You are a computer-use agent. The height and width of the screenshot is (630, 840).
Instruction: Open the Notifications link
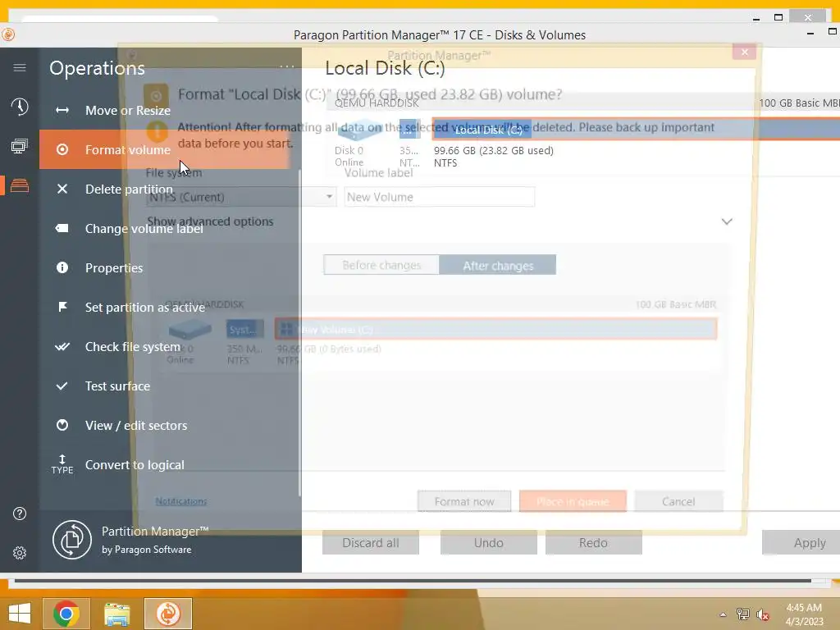point(181,501)
